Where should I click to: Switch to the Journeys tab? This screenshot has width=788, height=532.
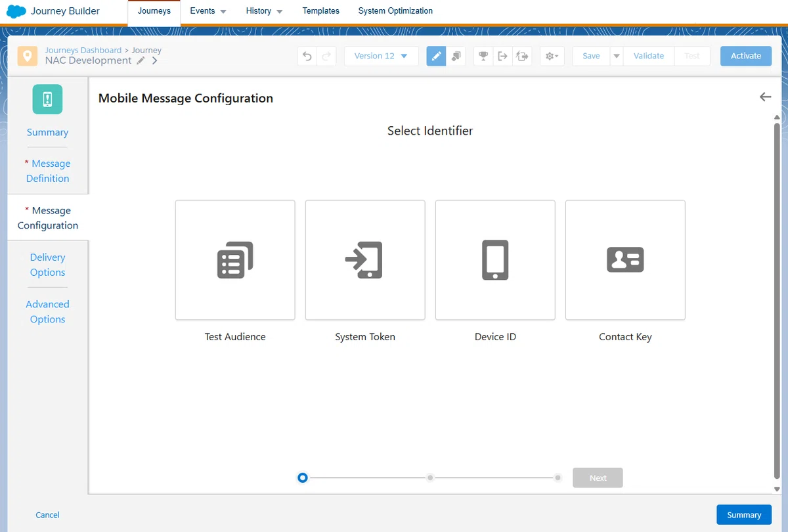coord(154,12)
